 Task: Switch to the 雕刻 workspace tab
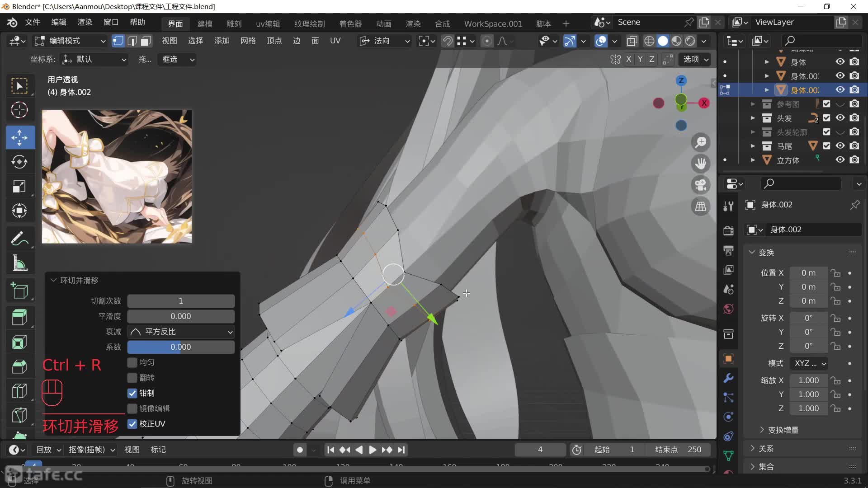point(234,23)
